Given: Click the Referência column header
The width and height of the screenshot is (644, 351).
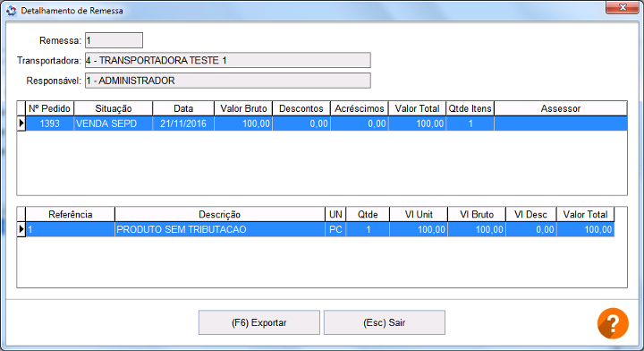Looking at the screenshot, I should tap(71, 215).
